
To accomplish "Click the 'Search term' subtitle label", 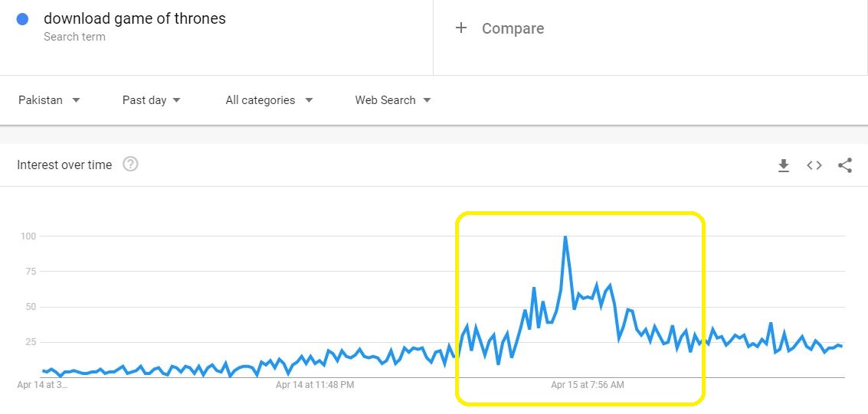I will click(x=74, y=37).
